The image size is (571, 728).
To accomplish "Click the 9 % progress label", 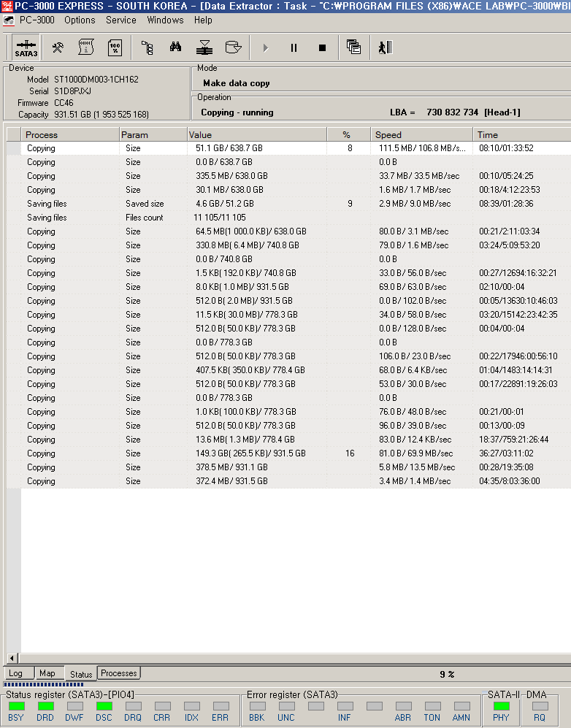I will coord(447,674).
